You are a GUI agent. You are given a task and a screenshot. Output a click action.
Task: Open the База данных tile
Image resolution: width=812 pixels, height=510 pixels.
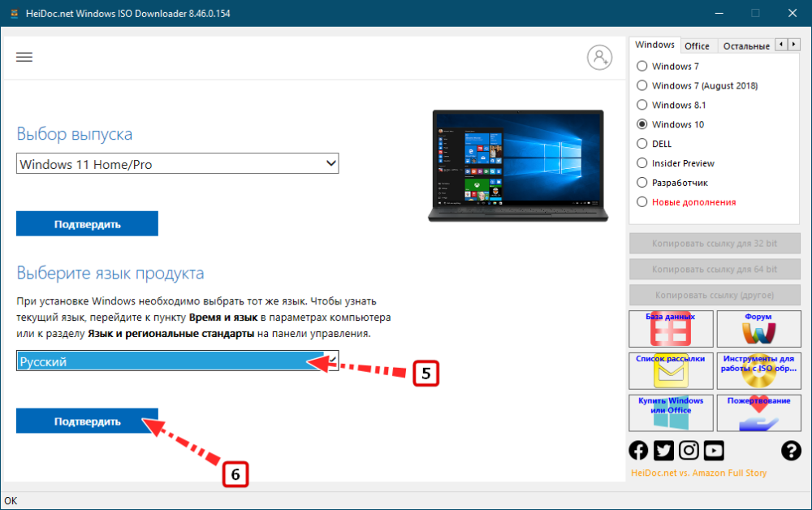click(671, 329)
